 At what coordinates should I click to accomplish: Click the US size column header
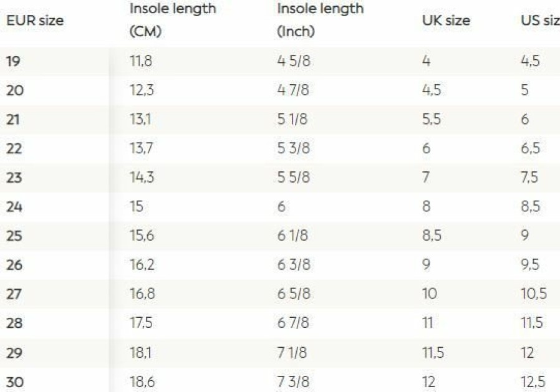(x=541, y=21)
